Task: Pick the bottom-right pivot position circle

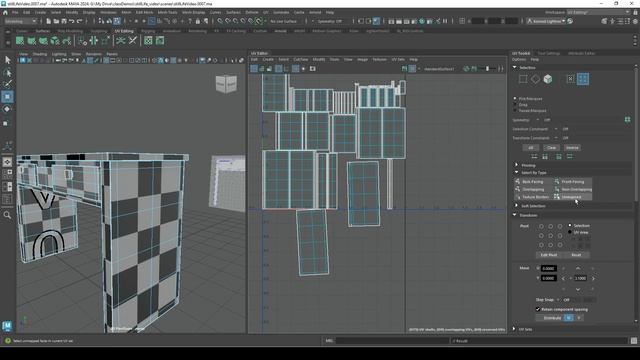Action: pyautogui.click(x=560, y=245)
